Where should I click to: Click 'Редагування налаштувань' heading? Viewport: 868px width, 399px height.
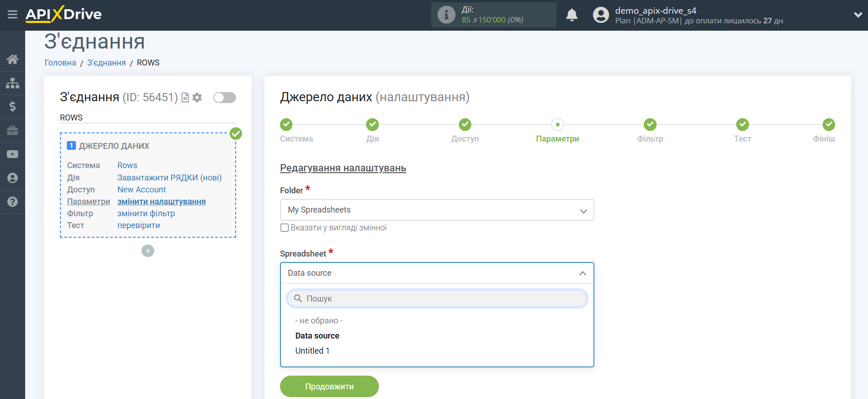343,168
